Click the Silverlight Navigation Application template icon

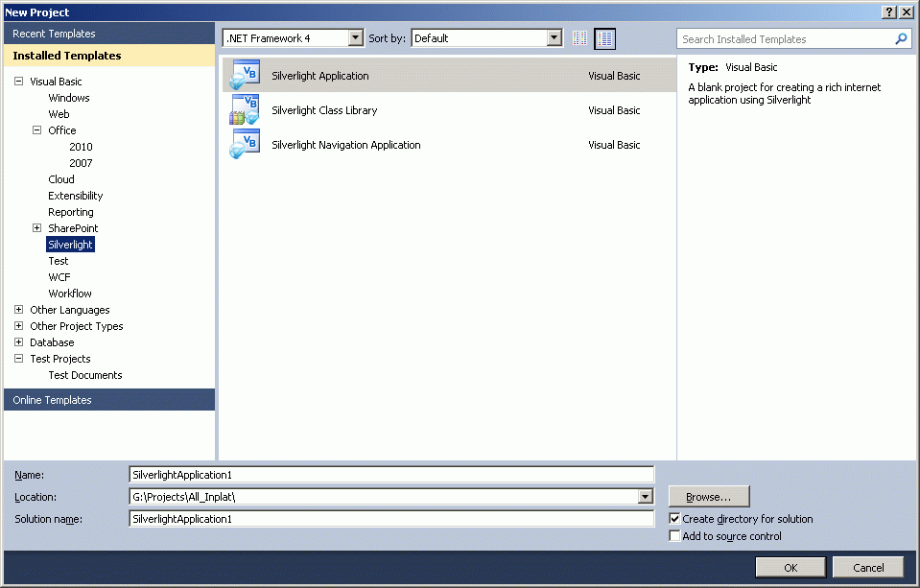(x=245, y=144)
